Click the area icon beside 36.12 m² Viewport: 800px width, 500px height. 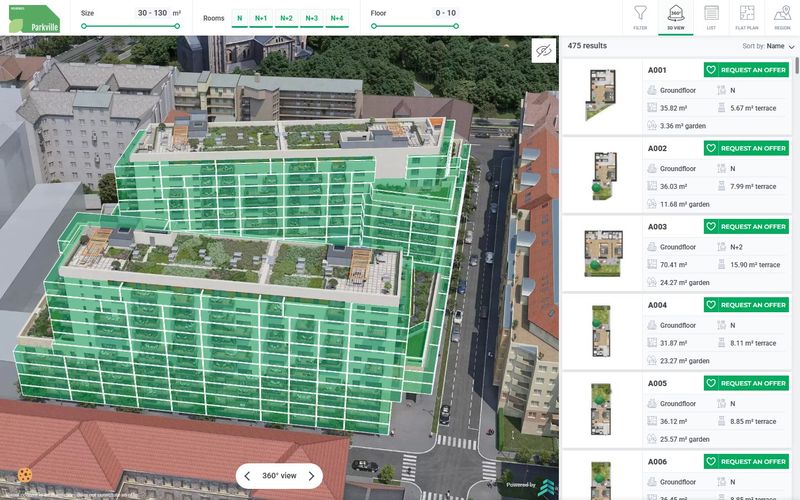coord(652,421)
